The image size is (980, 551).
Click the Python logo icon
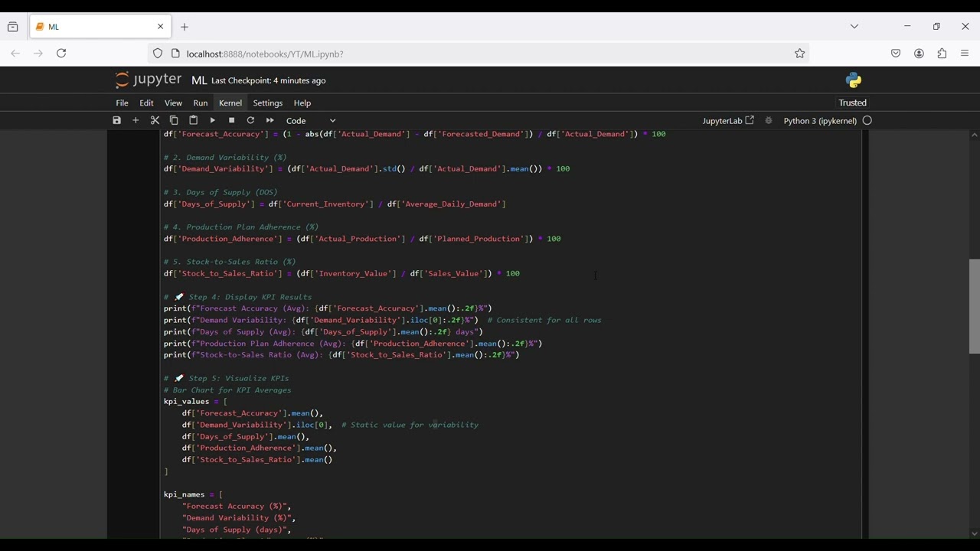click(854, 80)
